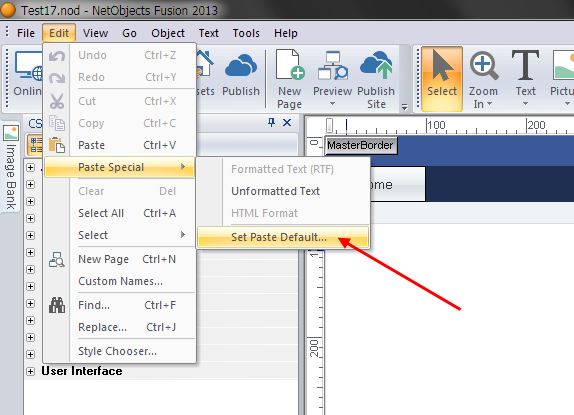Viewport: 574px width, 415px height.
Task: Open the Preview dropdown arrow
Action: point(332,104)
